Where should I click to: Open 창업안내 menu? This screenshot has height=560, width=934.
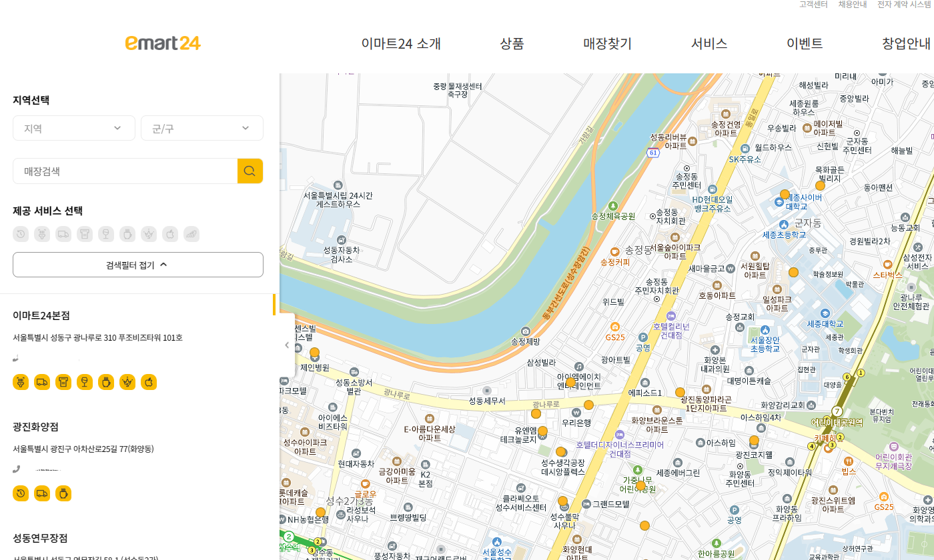click(906, 43)
